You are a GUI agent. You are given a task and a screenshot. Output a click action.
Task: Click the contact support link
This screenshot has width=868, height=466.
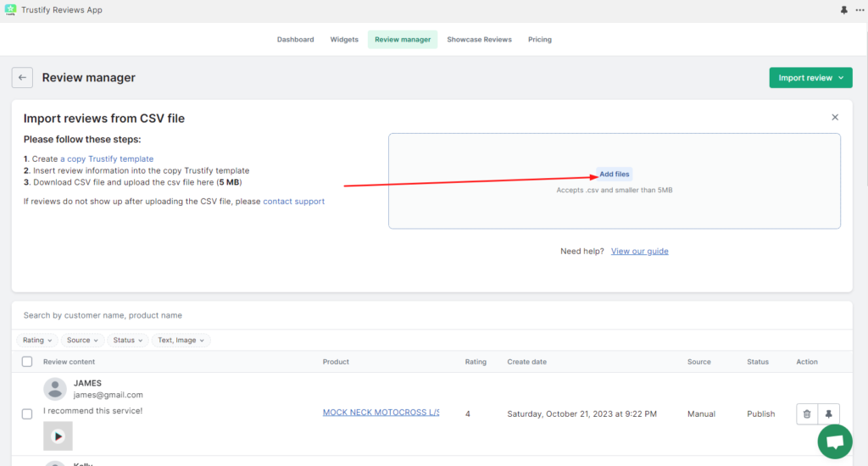pos(293,202)
